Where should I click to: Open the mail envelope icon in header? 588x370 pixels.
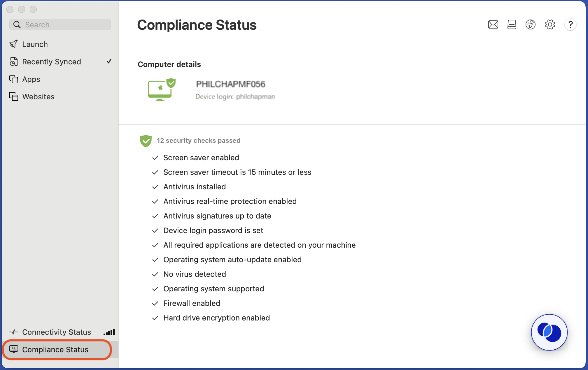point(493,25)
